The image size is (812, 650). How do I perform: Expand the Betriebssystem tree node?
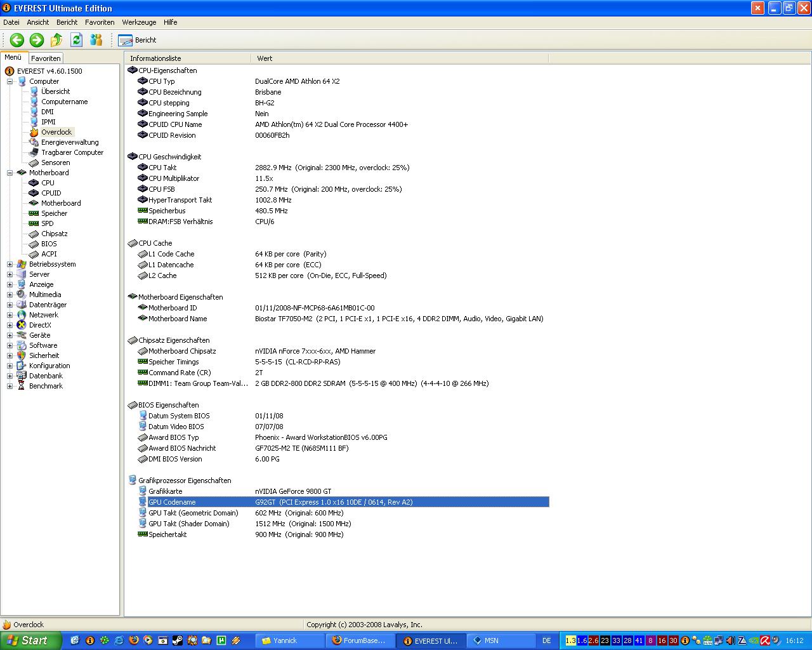10,264
